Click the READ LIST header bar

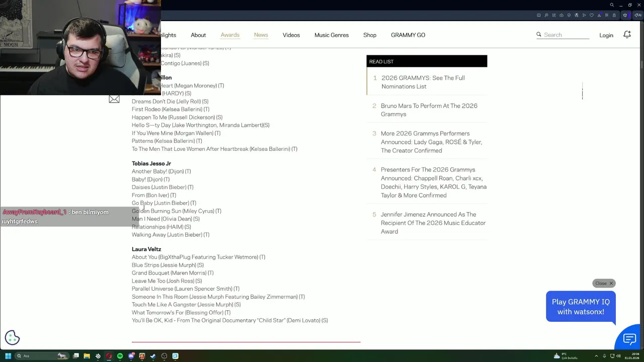click(427, 61)
